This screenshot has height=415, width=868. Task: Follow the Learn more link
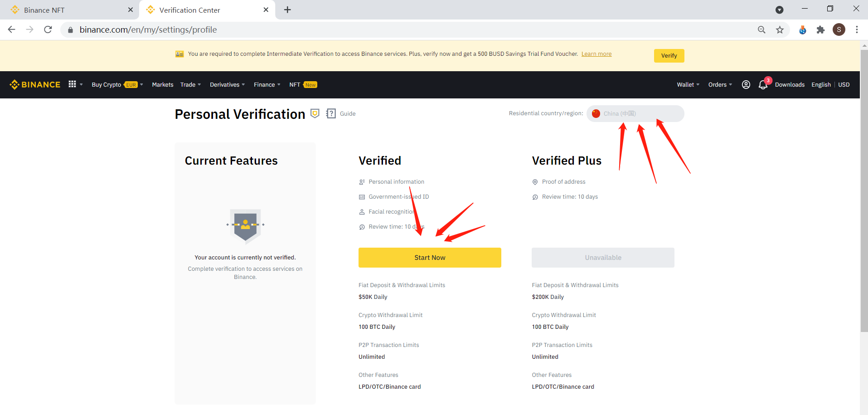click(x=596, y=54)
